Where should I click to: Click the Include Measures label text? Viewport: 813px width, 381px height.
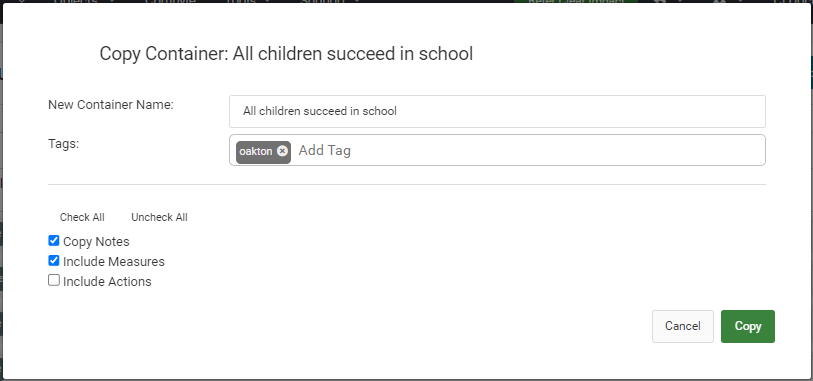coord(114,262)
